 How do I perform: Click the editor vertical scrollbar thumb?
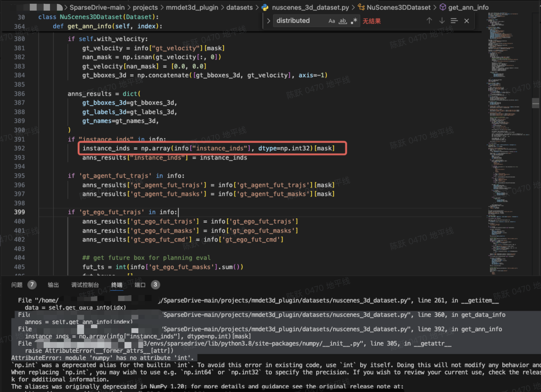[535, 103]
